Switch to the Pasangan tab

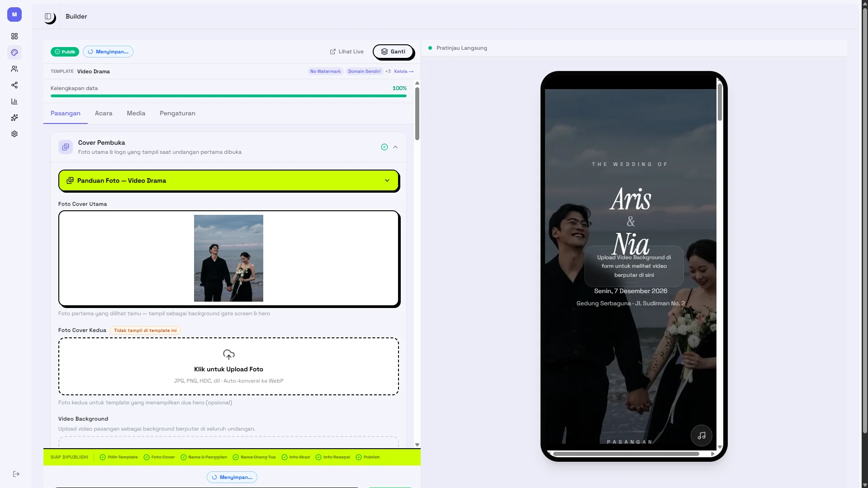(66, 113)
